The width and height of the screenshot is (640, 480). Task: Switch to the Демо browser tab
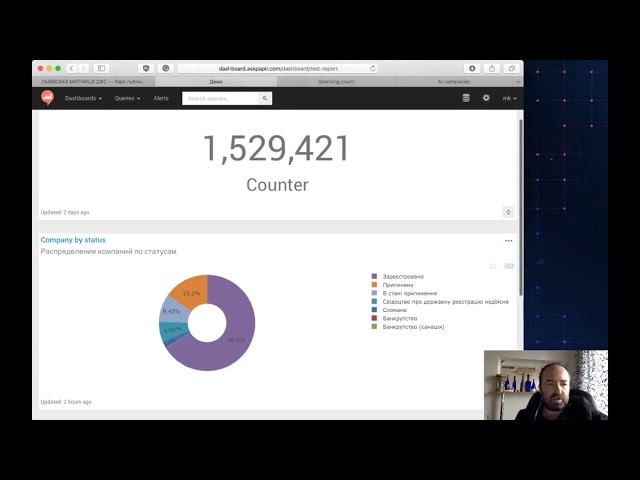pos(216,82)
